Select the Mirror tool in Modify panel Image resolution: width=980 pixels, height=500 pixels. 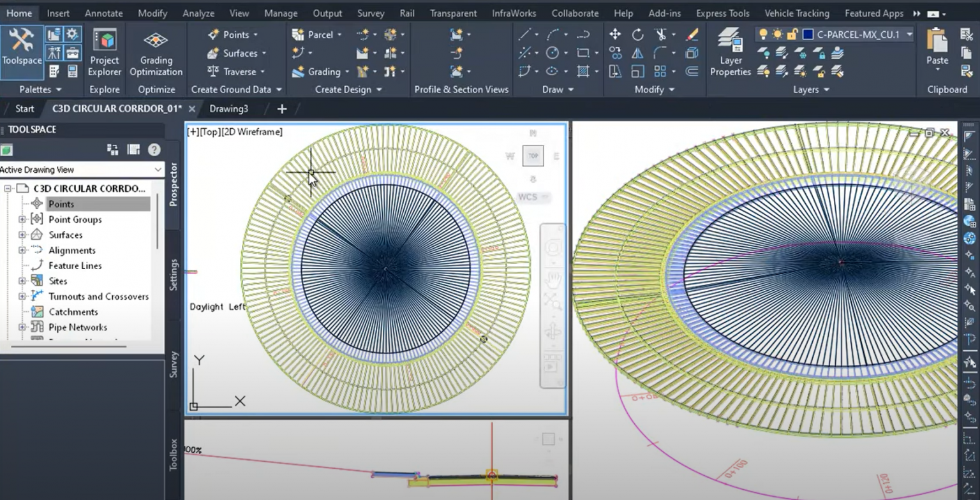tap(638, 53)
